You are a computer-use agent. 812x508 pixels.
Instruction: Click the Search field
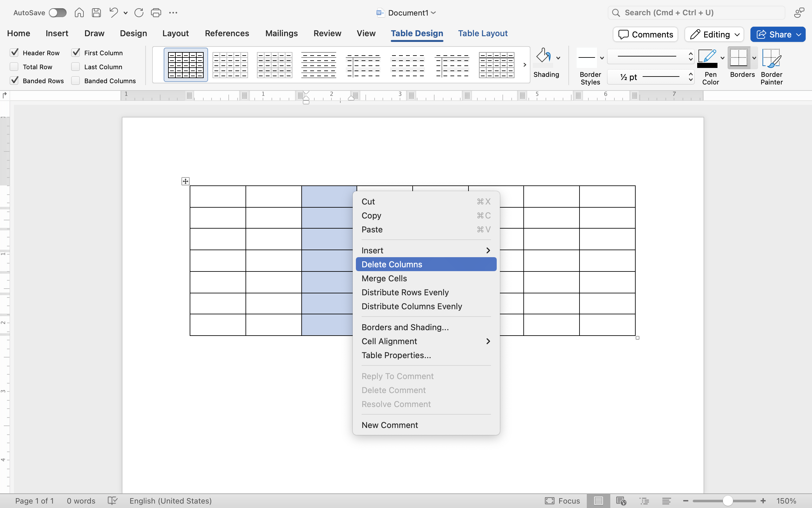point(696,13)
